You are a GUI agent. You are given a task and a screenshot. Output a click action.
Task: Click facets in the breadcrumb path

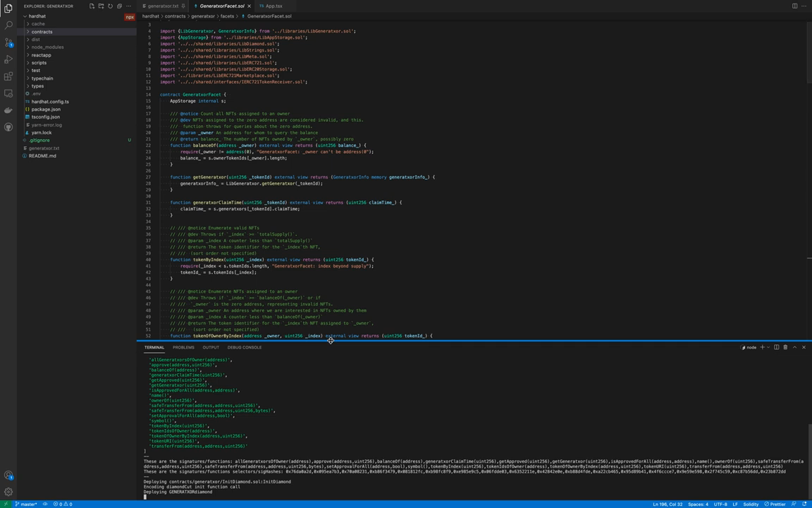pos(228,16)
